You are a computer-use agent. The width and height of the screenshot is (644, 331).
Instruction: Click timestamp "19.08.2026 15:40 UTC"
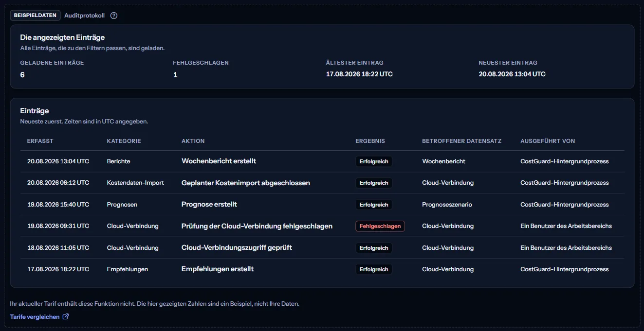point(58,205)
